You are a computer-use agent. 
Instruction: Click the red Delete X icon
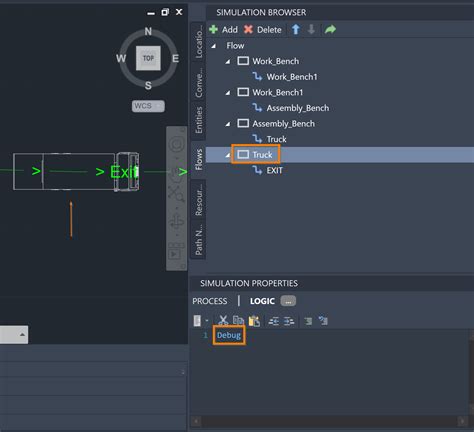click(x=248, y=30)
